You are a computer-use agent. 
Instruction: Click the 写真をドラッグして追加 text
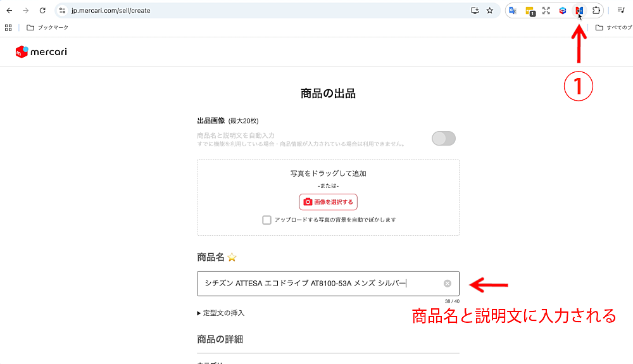pos(328,173)
